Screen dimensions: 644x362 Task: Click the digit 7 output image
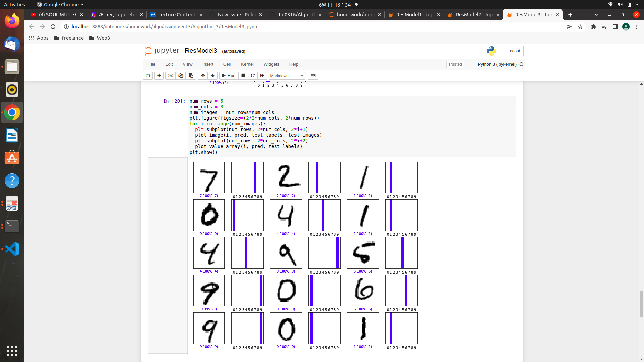209,177
